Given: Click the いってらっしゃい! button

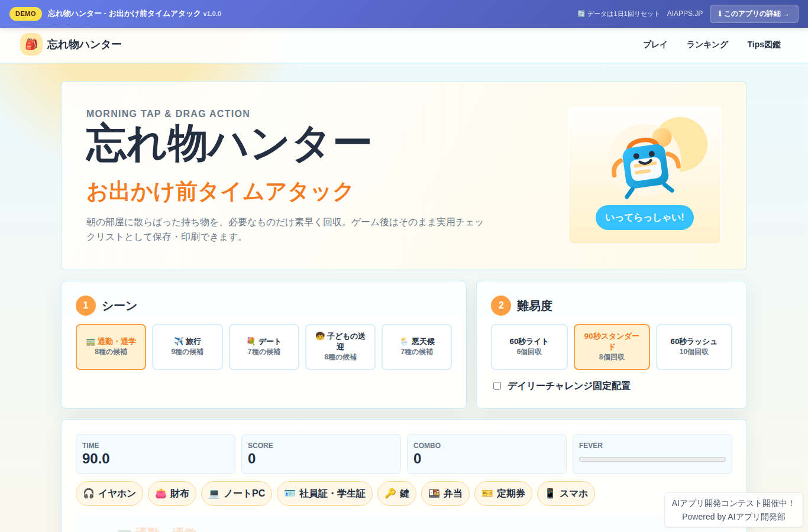Looking at the screenshot, I should [644, 218].
